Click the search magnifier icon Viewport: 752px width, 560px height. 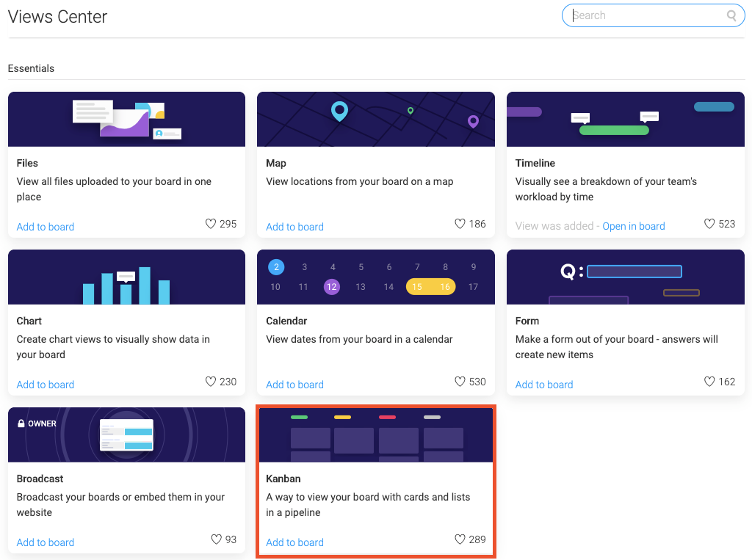pos(731,16)
